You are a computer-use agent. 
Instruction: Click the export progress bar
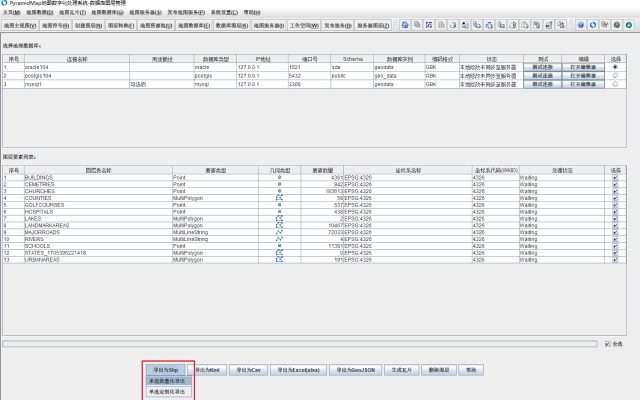point(300,344)
